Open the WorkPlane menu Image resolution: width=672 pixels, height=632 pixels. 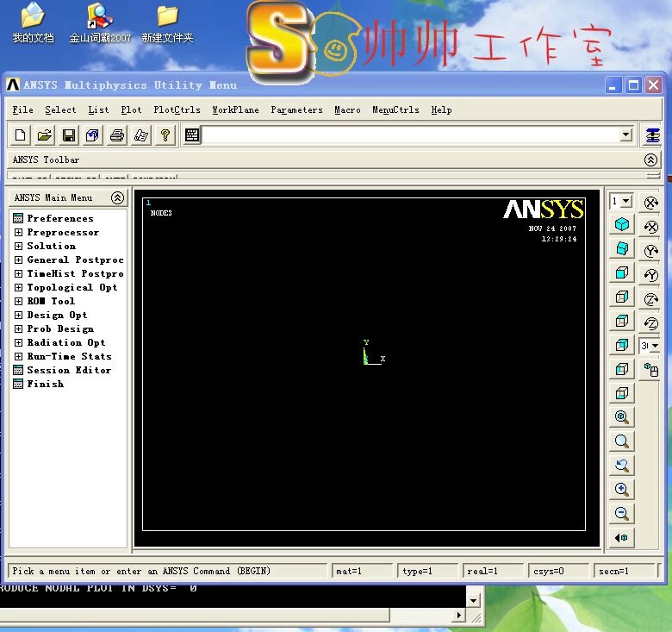pos(235,110)
